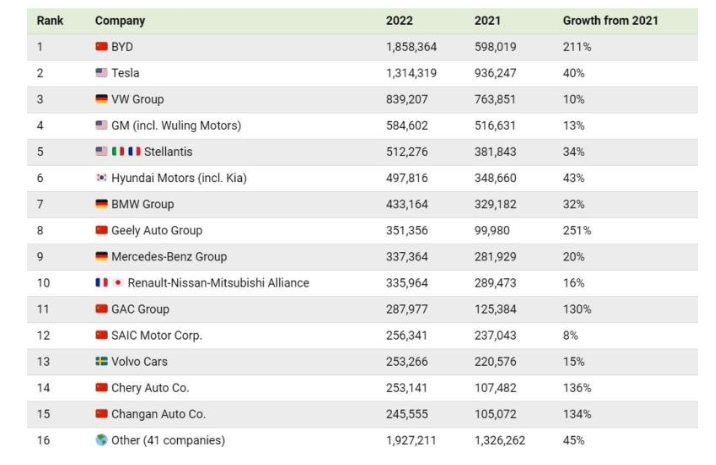Click the Germany flag next to VW Group
716x465 pixels.
pos(101,99)
